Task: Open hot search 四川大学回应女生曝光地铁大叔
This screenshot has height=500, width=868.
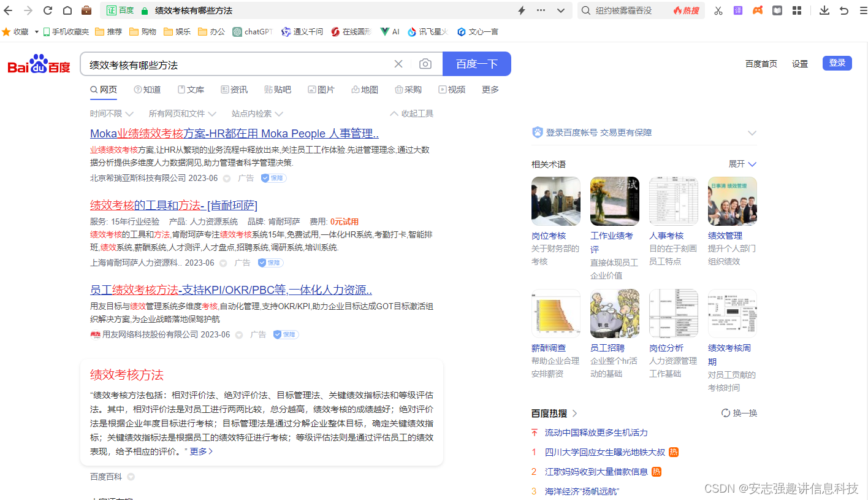Action: (605, 452)
